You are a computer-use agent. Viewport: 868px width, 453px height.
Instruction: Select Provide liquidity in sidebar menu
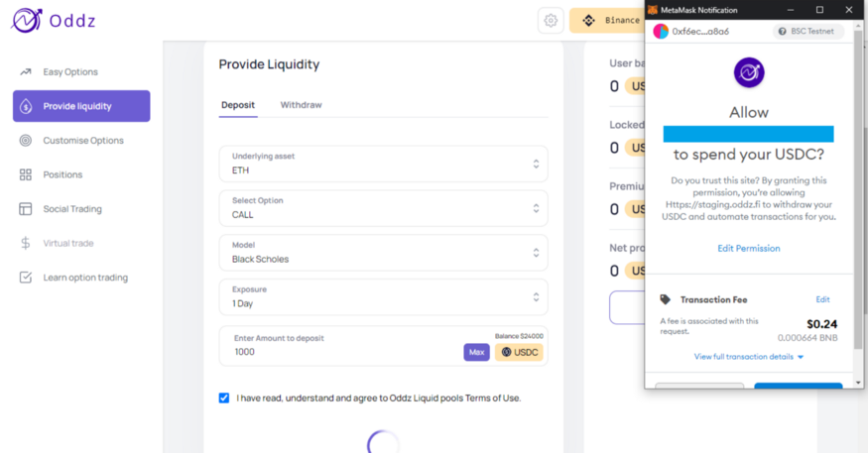click(x=81, y=106)
